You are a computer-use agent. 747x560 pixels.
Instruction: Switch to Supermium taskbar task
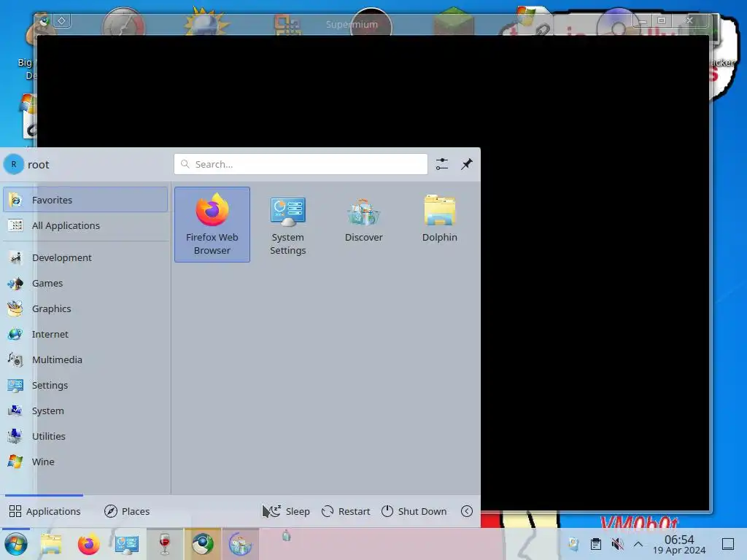click(x=203, y=544)
